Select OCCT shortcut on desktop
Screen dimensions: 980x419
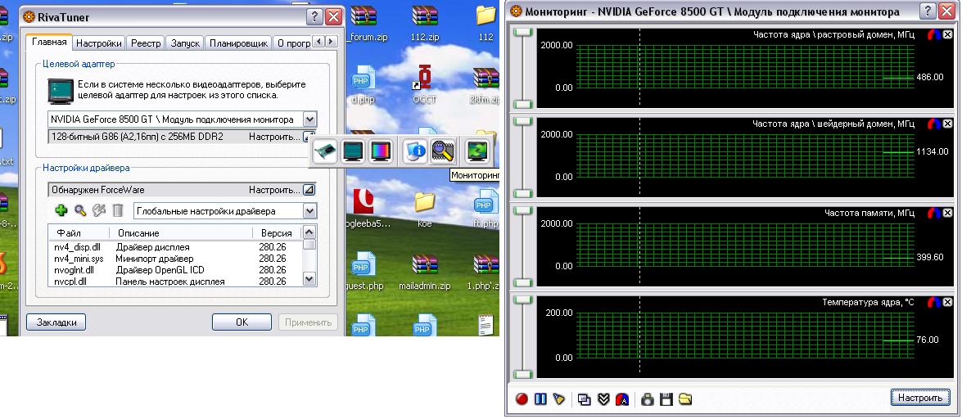coord(424,86)
